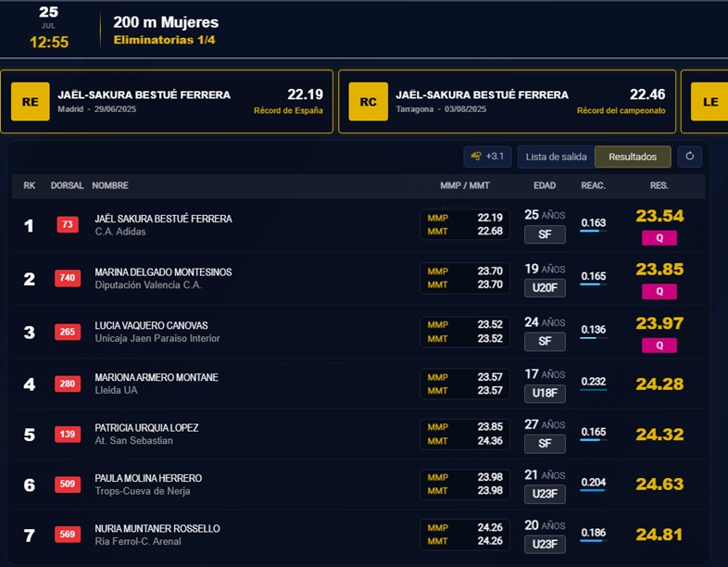
Task: Click SF category tag for Lucia Vaquero
Action: tap(545, 341)
